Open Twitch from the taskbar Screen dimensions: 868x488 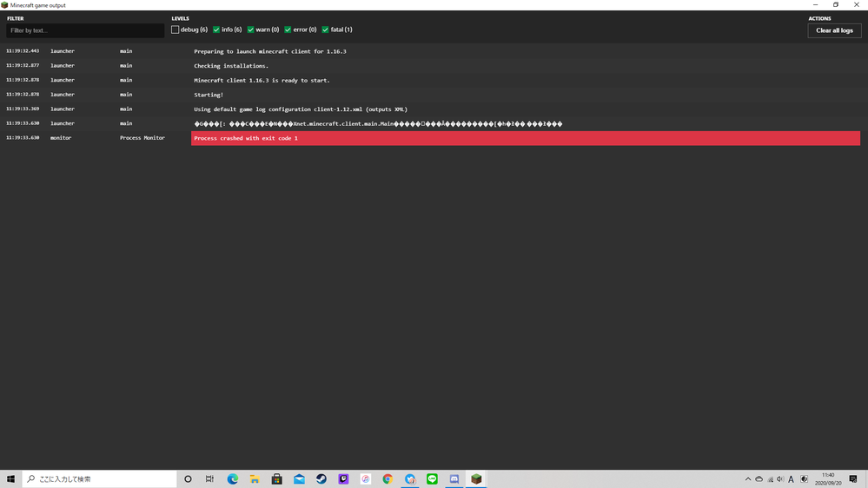(343, 479)
